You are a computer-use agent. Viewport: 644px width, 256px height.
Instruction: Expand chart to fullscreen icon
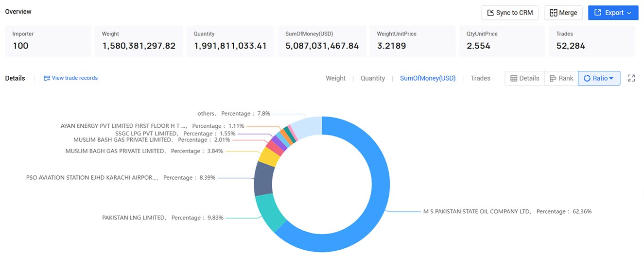pos(631,78)
